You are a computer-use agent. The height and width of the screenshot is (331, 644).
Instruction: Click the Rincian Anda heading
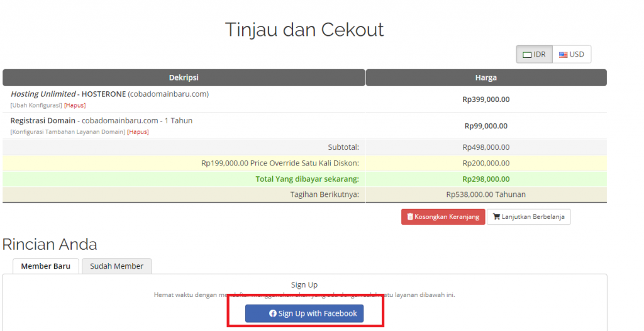tap(50, 244)
